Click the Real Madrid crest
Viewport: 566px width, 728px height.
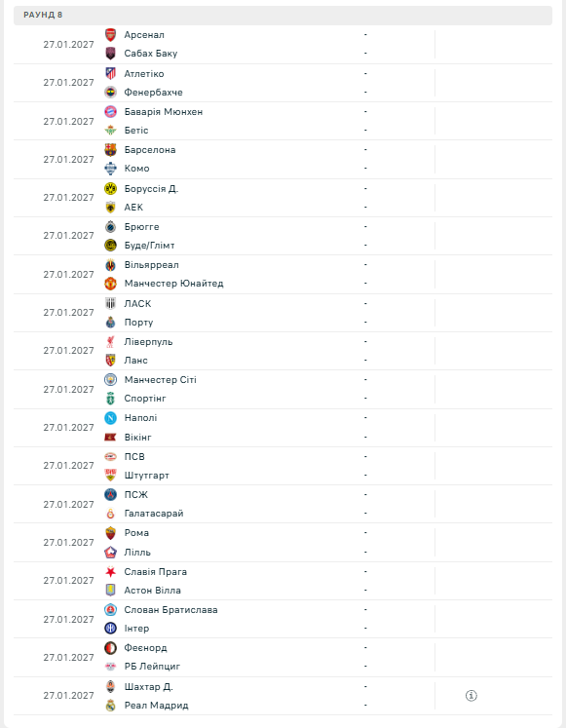tap(110, 706)
